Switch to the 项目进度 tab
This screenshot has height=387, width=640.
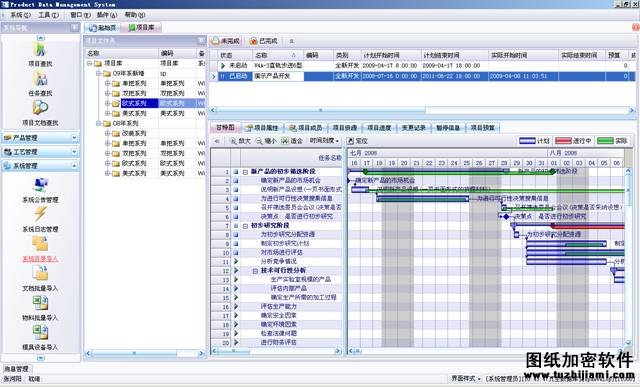click(379, 128)
